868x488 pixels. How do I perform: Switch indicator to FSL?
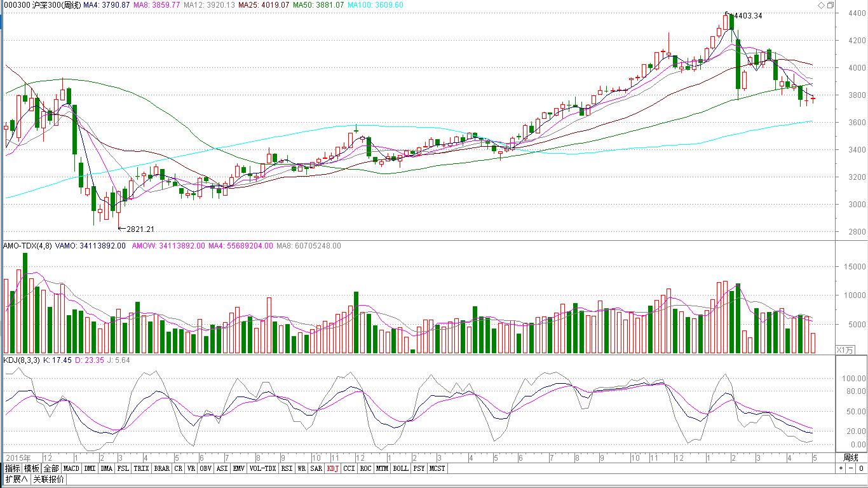pyautogui.click(x=123, y=468)
